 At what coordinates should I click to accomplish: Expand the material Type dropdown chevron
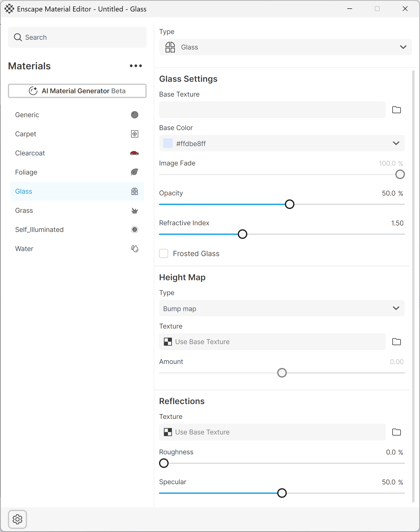pyautogui.click(x=403, y=47)
